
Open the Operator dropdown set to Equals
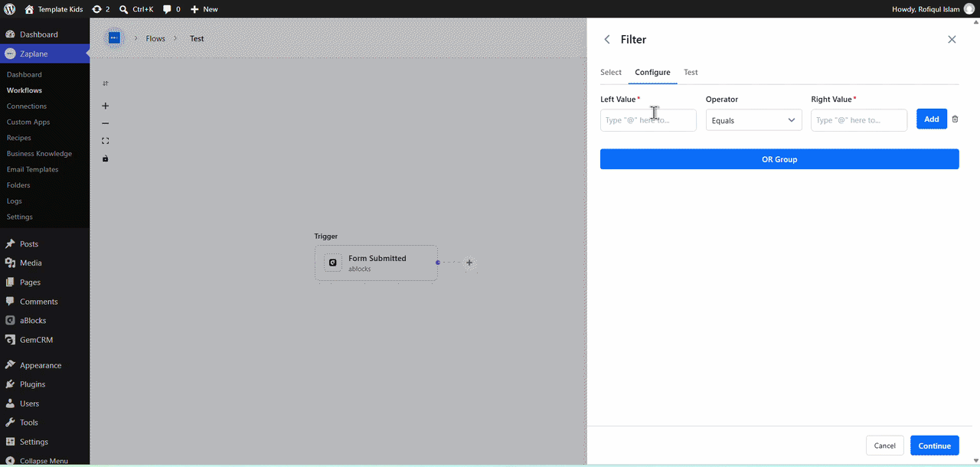pos(754,120)
